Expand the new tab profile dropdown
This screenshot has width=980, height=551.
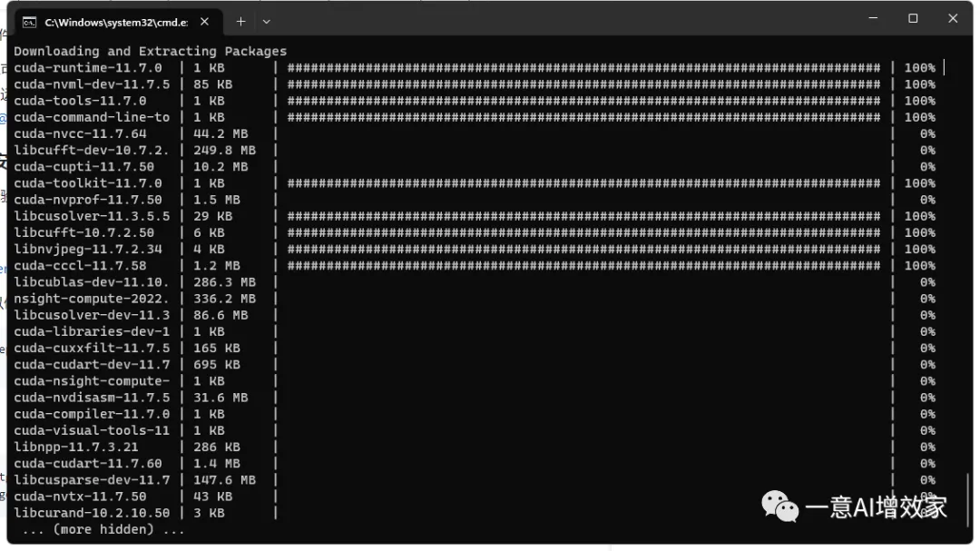click(x=266, y=21)
